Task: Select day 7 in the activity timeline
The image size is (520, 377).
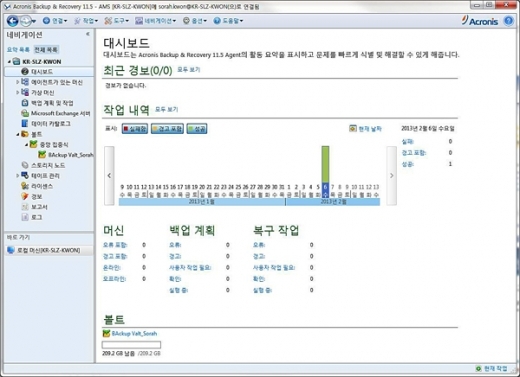Action: pyautogui.click(x=333, y=191)
